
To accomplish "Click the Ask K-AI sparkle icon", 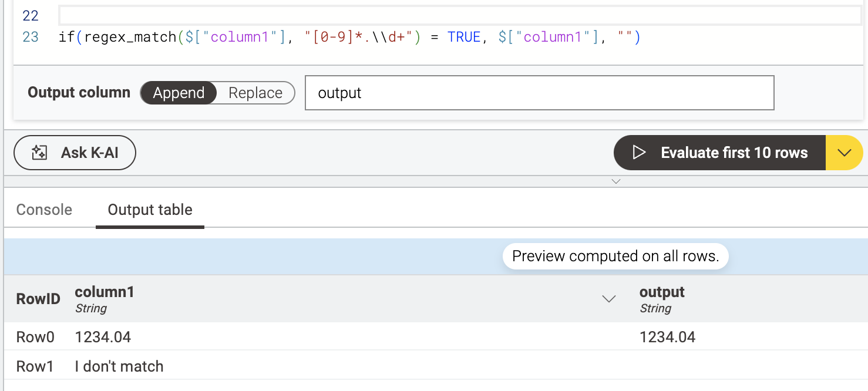I will (39, 153).
